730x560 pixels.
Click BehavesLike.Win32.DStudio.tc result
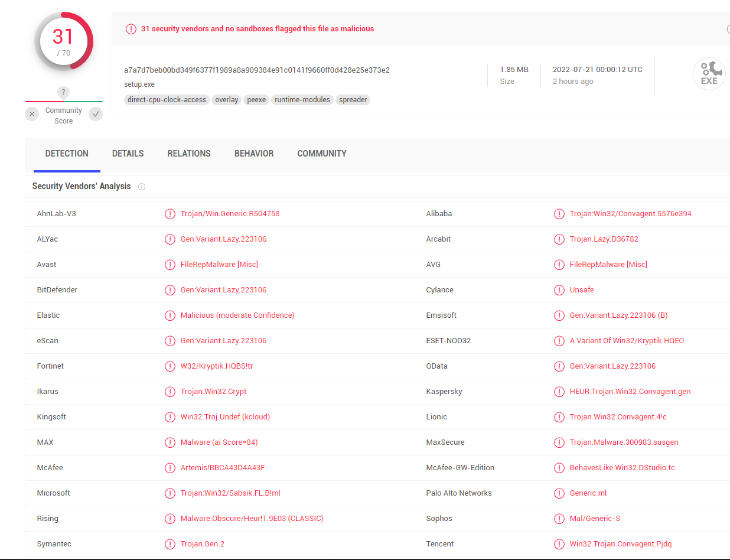[623, 468]
